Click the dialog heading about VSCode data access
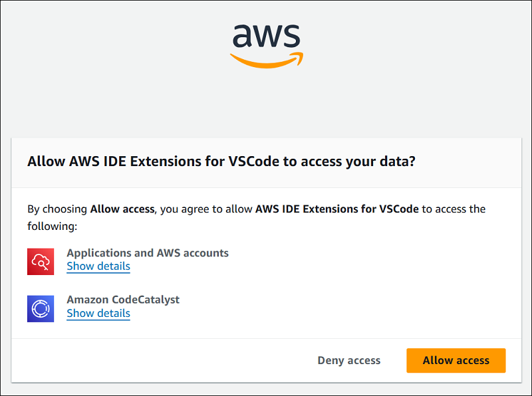 [221, 162]
